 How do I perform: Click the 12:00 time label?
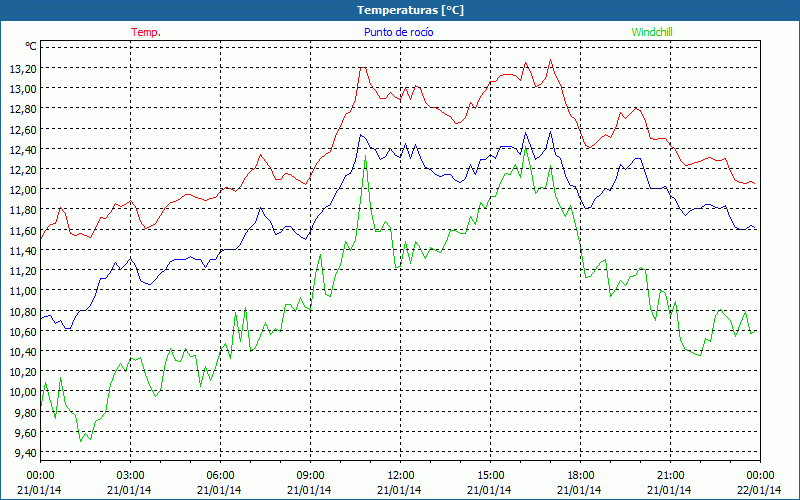coord(401,476)
